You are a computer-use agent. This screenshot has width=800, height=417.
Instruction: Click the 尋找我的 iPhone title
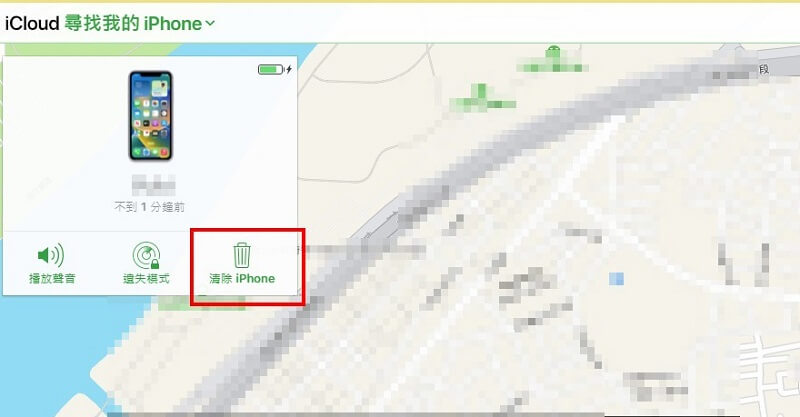133,23
